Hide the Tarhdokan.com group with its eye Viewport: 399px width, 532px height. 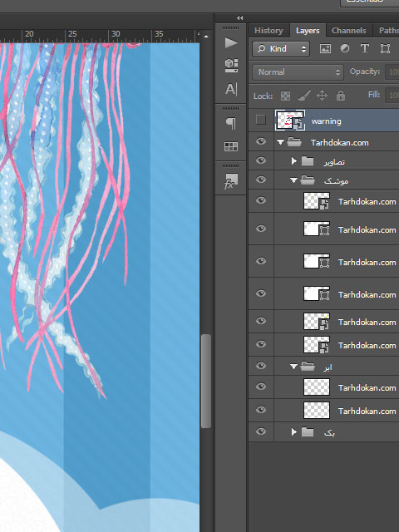[260, 141]
